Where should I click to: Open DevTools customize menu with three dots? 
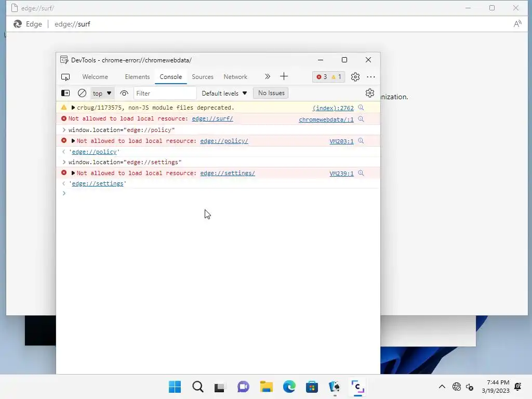pyautogui.click(x=371, y=77)
